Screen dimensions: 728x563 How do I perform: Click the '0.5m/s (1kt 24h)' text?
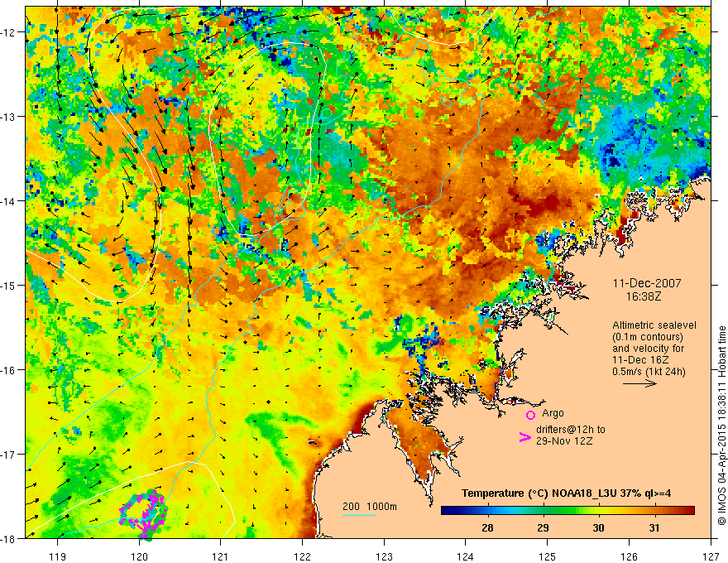[x=649, y=372]
